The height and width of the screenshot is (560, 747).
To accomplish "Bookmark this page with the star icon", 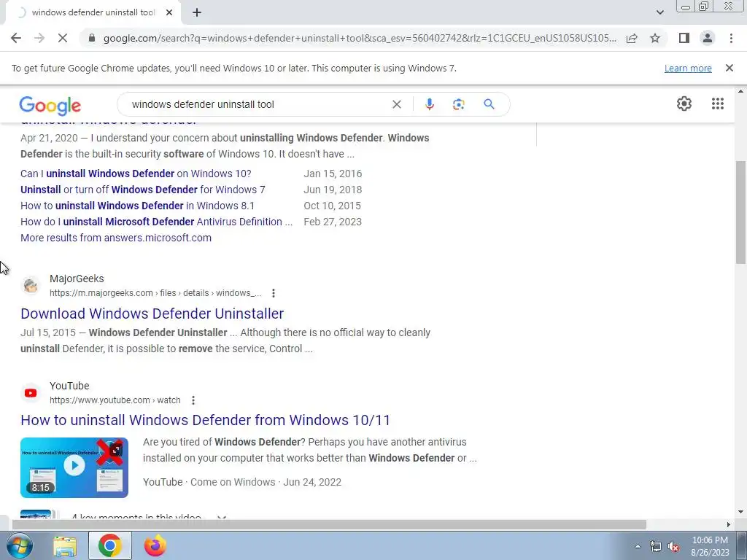I will 655,38.
